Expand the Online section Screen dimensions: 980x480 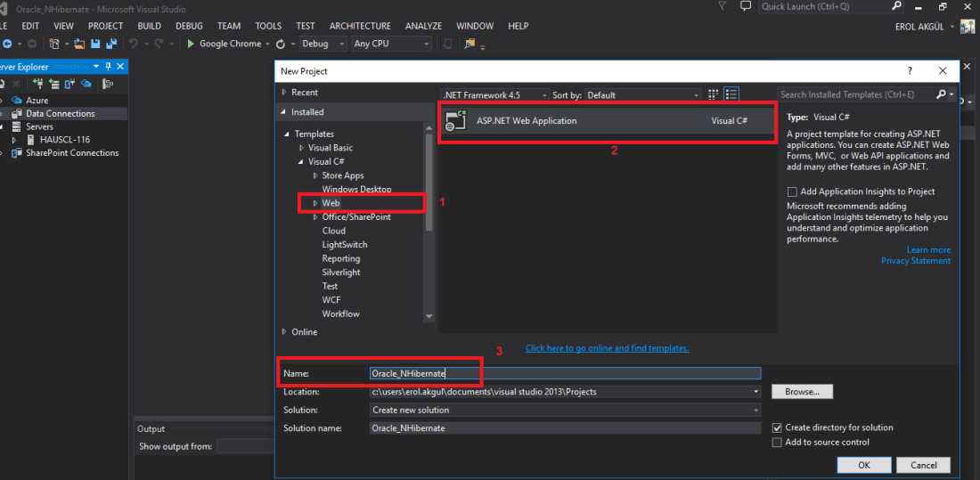[x=284, y=332]
